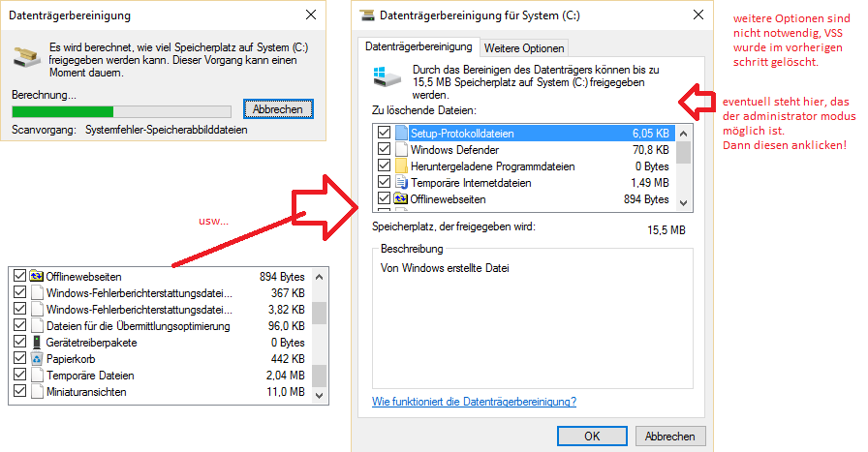Click the Miniaturansichten file icon
Image resolution: width=868 pixels, height=452 pixels.
(x=37, y=391)
